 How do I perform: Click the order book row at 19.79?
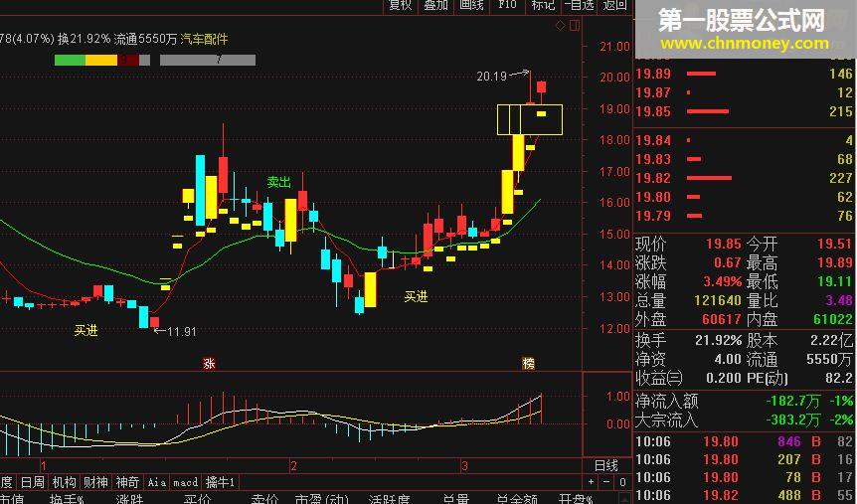point(745,216)
